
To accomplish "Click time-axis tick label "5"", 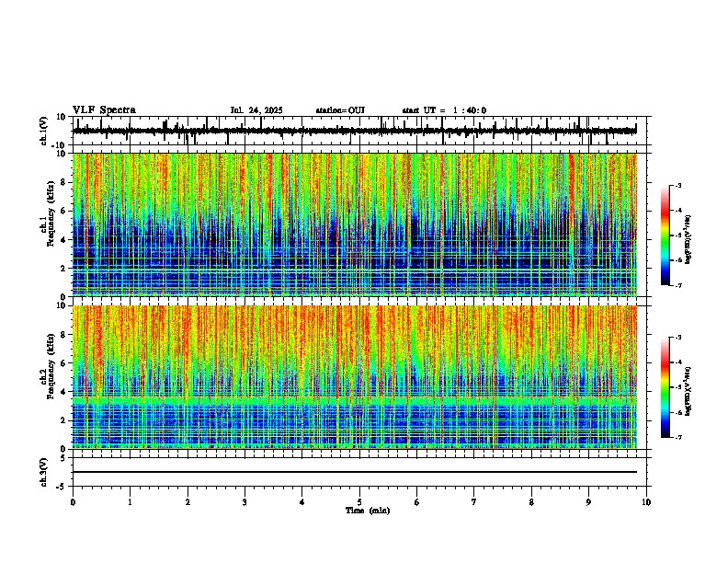I will (x=359, y=502).
